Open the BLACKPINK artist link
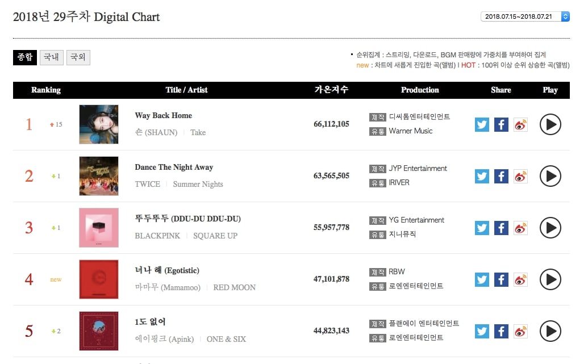This screenshot has height=364, width=588. point(157,236)
